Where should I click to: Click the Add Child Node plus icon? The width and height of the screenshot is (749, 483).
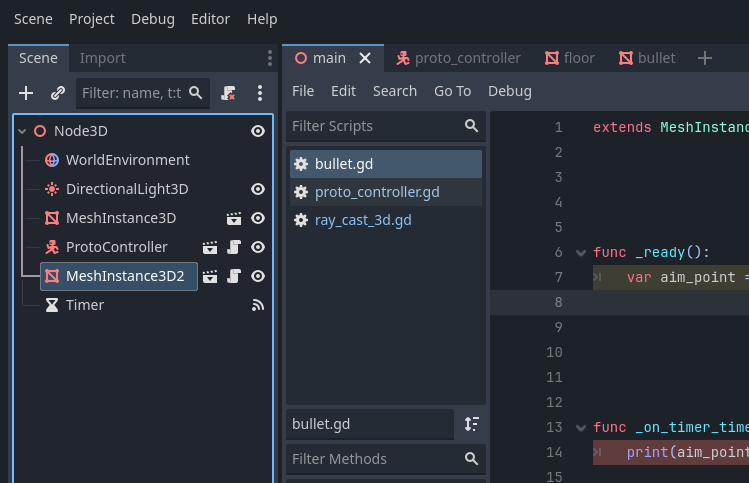[26, 93]
